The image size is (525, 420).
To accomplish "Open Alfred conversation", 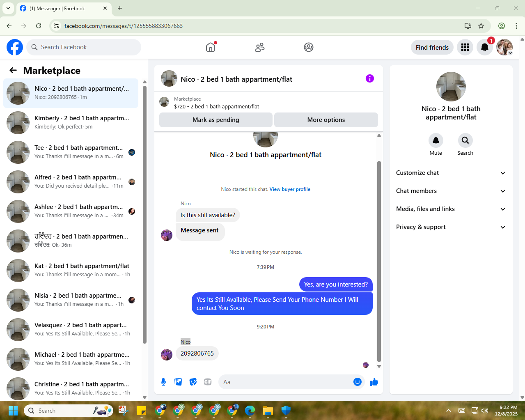I will [71, 182].
